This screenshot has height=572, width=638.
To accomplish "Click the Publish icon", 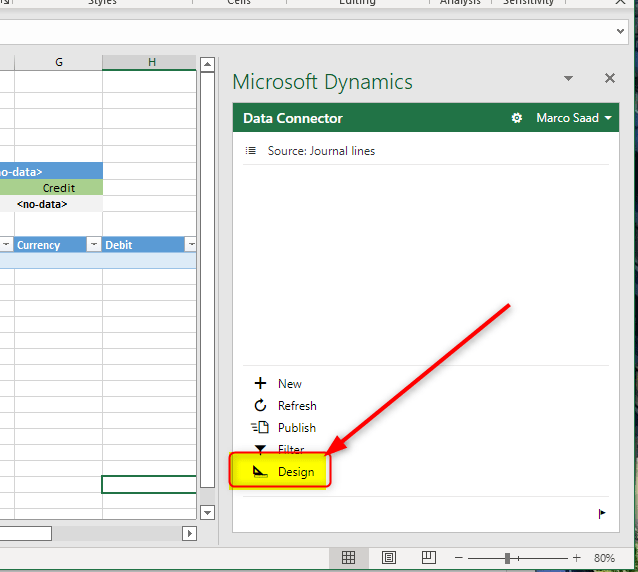I will point(260,428).
